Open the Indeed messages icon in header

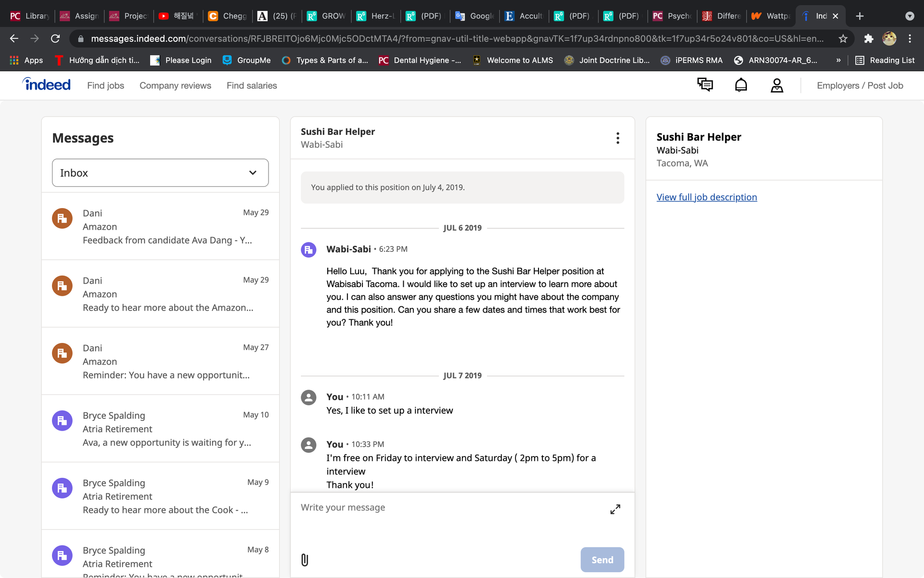pyautogui.click(x=705, y=85)
